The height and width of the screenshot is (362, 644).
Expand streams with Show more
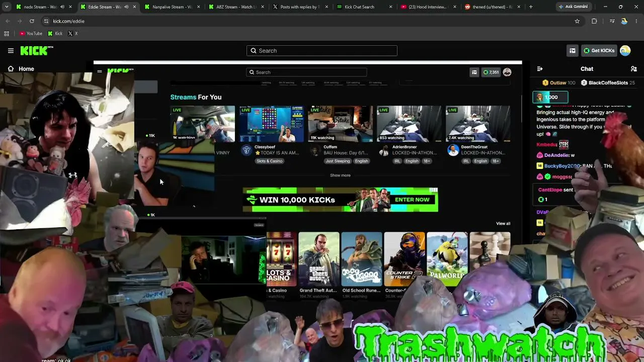(340, 175)
